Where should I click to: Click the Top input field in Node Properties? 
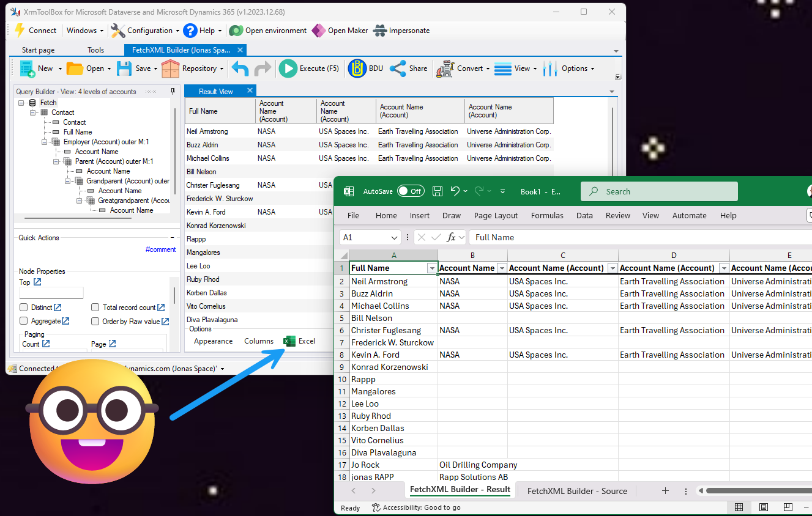click(x=51, y=293)
